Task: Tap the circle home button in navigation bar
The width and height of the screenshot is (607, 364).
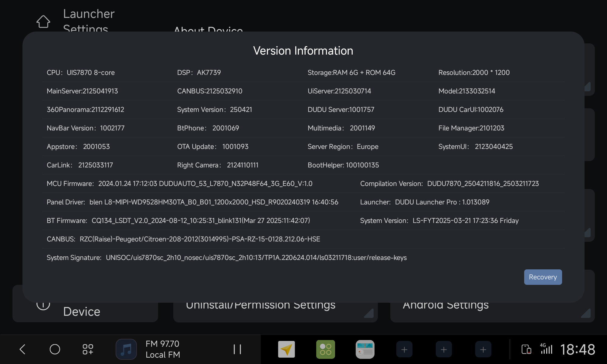Action: (x=55, y=349)
